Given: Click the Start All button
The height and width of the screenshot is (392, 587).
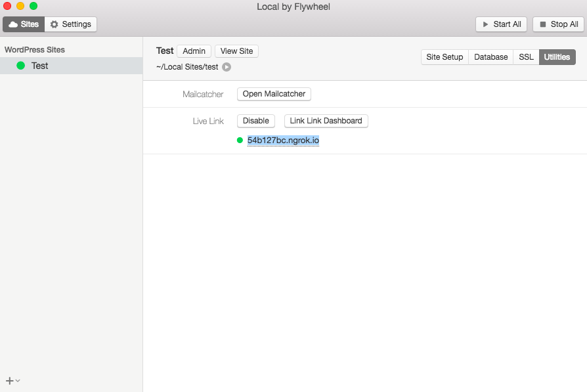Looking at the screenshot, I should coord(501,24).
